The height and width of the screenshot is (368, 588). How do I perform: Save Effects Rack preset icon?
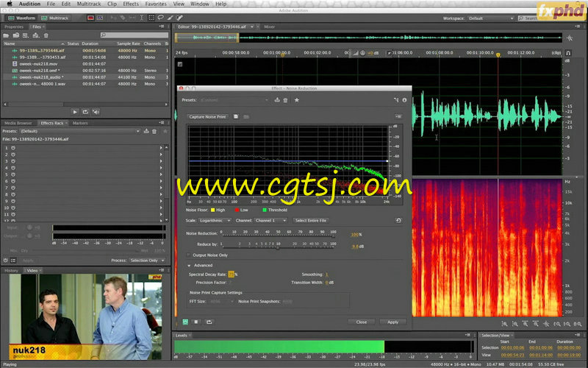[146, 131]
